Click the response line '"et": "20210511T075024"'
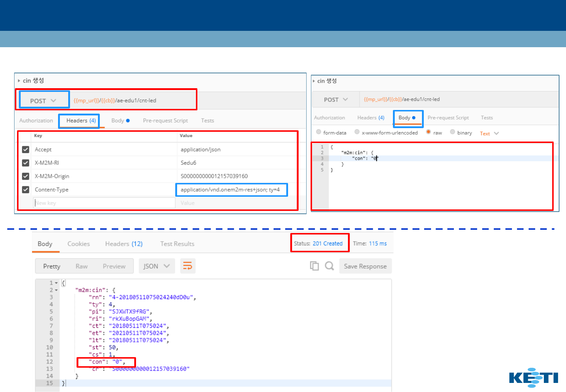Screen dimensions: 566x392 click(129, 333)
